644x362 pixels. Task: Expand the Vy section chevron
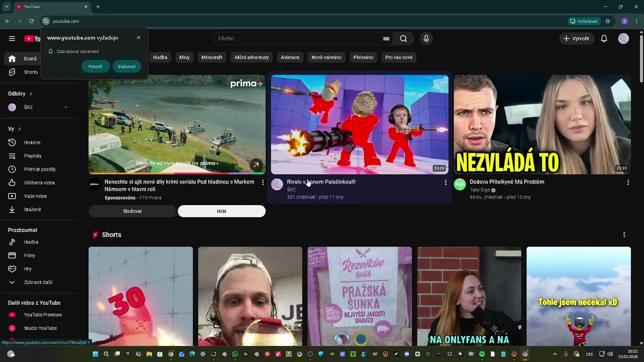click(x=20, y=129)
